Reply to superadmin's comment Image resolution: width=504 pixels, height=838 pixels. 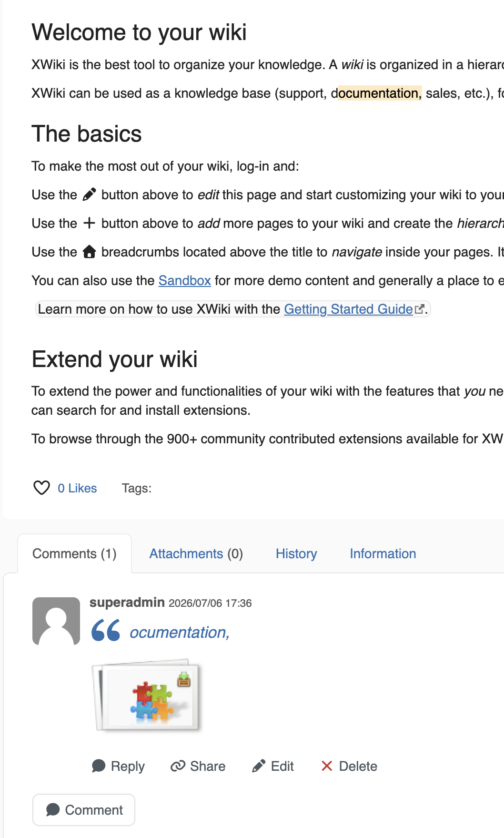tap(118, 766)
